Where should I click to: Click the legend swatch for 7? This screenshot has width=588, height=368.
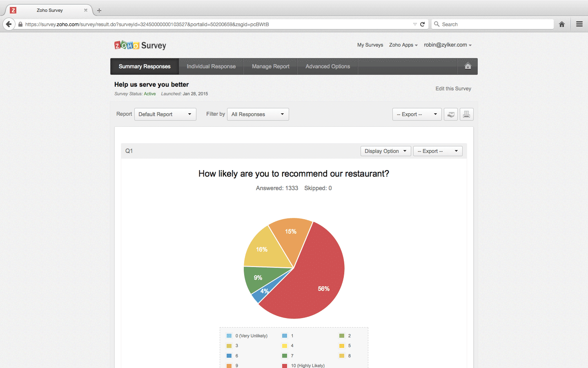(285, 356)
